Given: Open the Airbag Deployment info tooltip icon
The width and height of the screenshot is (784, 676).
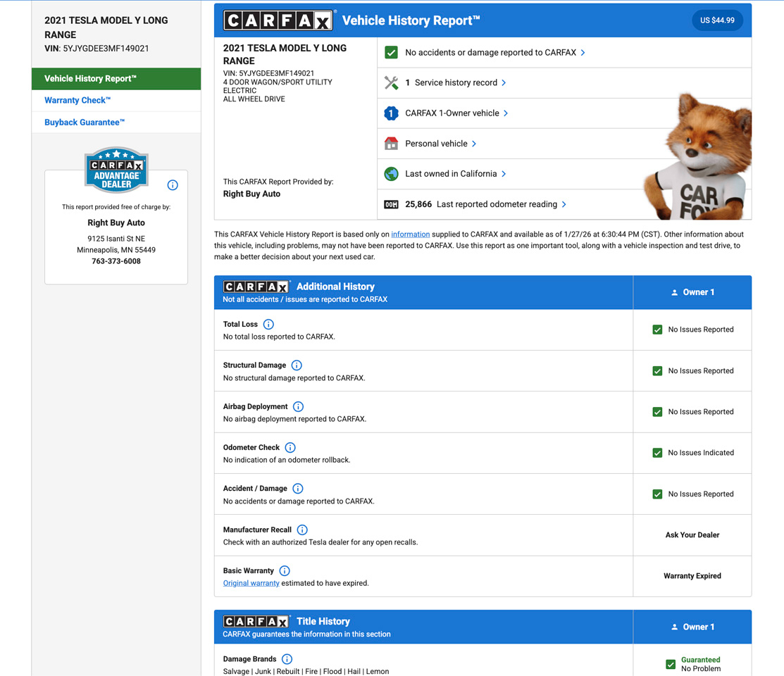Looking at the screenshot, I should [298, 406].
